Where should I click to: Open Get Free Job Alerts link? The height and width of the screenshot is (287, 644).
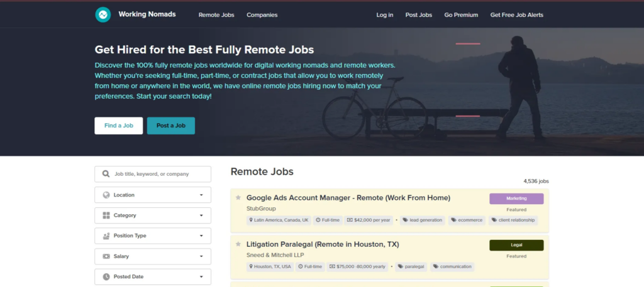[516, 15]
